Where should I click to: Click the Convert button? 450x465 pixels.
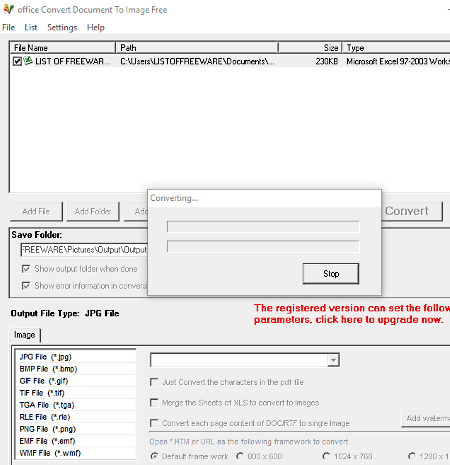412,211
